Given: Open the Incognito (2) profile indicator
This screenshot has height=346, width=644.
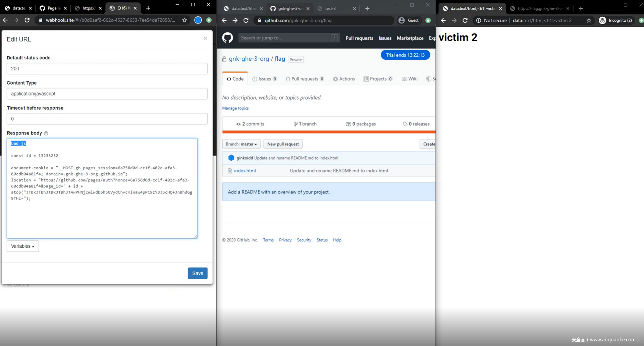Looking at the screenshot, I should (x=615, y=20).
